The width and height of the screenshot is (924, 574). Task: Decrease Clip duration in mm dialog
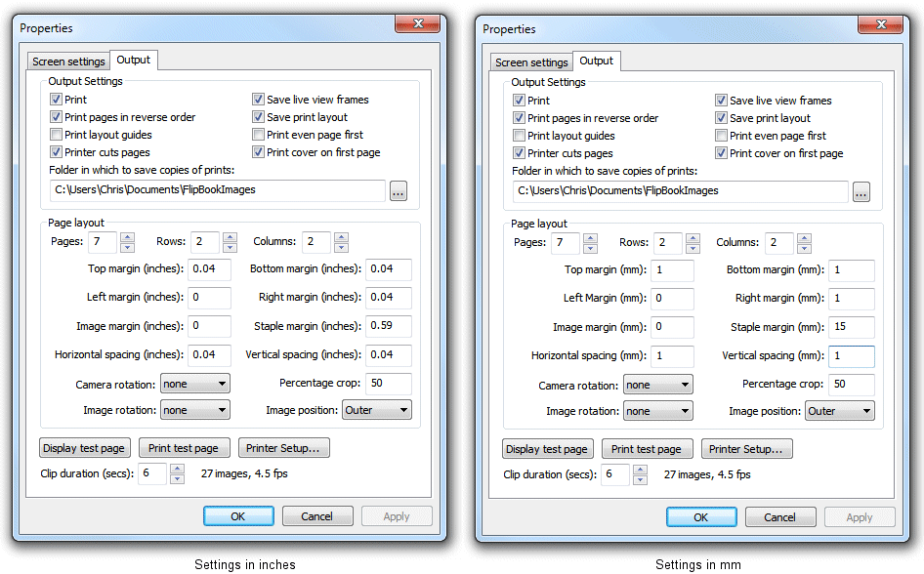pos(641,480)
